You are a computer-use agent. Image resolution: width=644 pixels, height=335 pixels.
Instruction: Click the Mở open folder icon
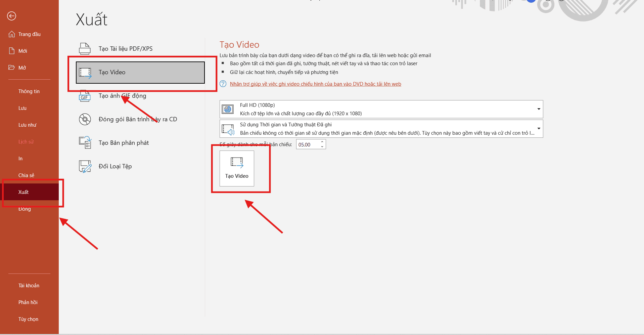(x=12, y=68)
